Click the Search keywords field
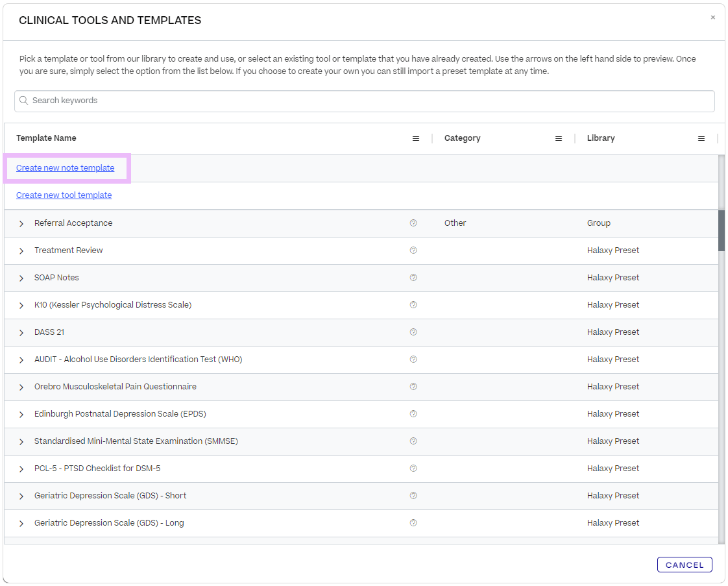The height and width of the screenshot is (586, 728). [365, 101]
